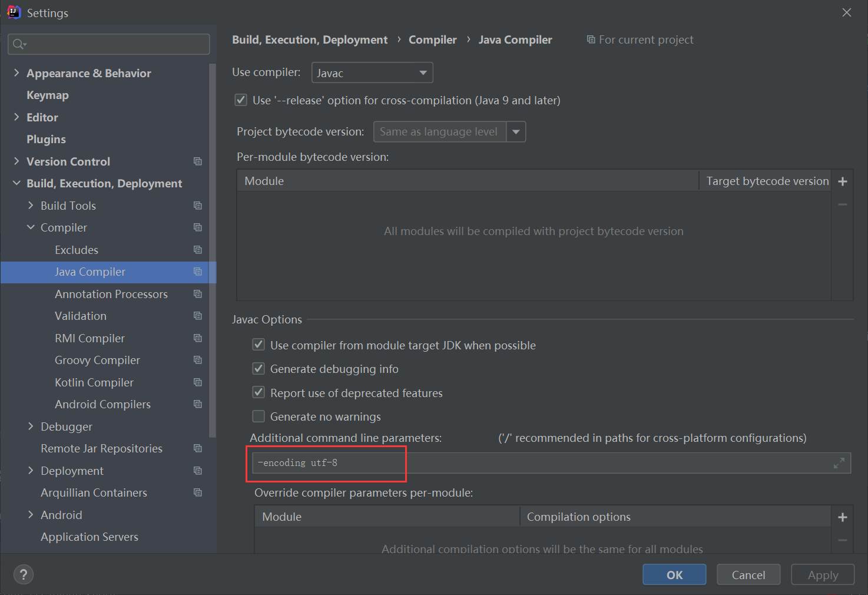Expand the Build Tools node
The image size is (868, 595).
tap(31, 206)
